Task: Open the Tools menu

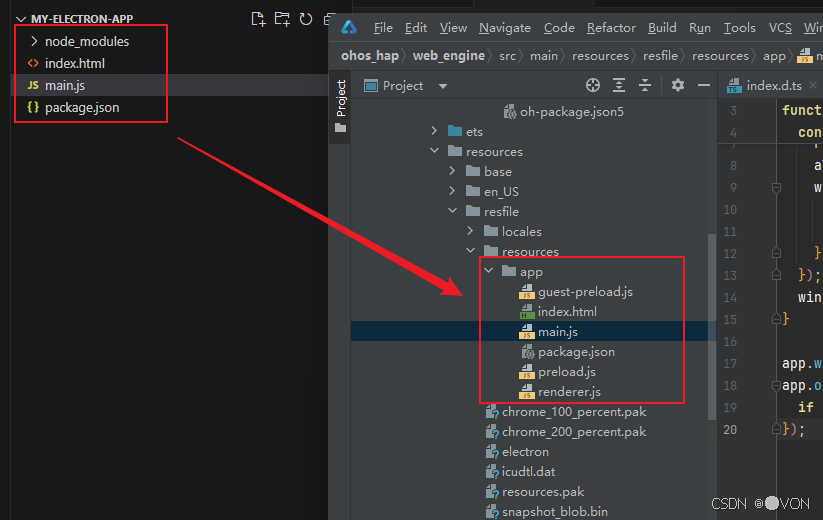Action: pos(740,28)
